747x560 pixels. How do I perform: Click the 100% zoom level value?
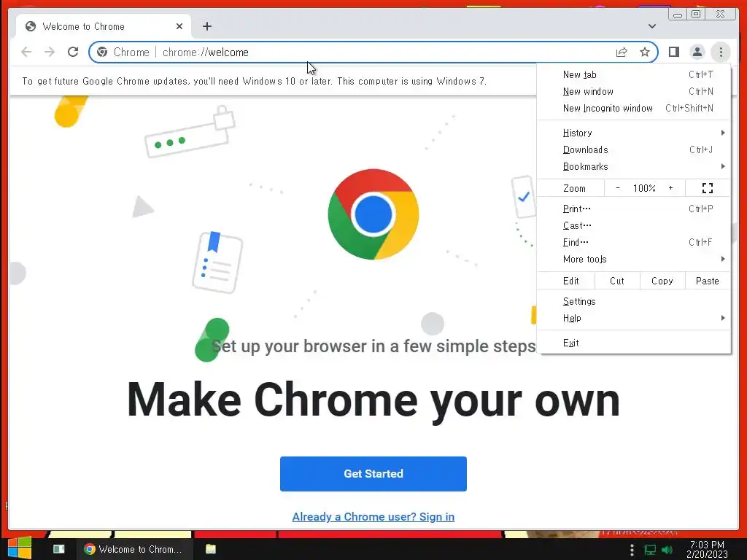[644, 188]
